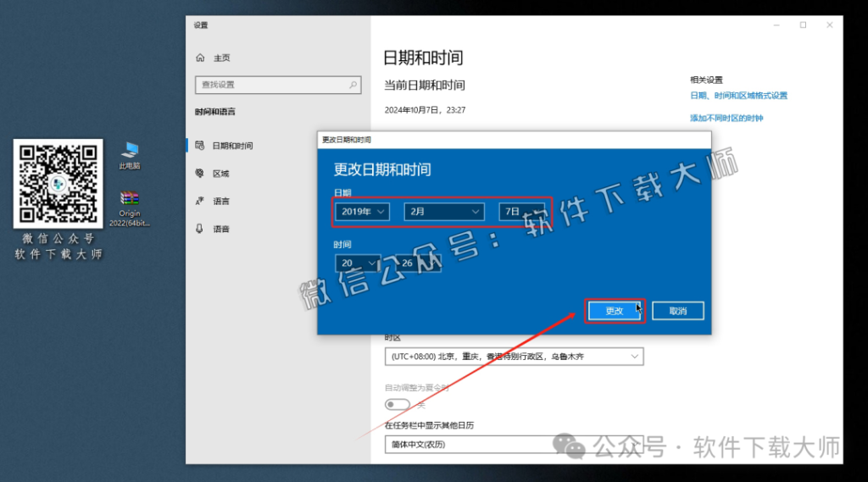Image resolution: width=868 pixels, height=482 pixels.
Task: Minimize the 设置 window
Action: click(x=776, y=25)
